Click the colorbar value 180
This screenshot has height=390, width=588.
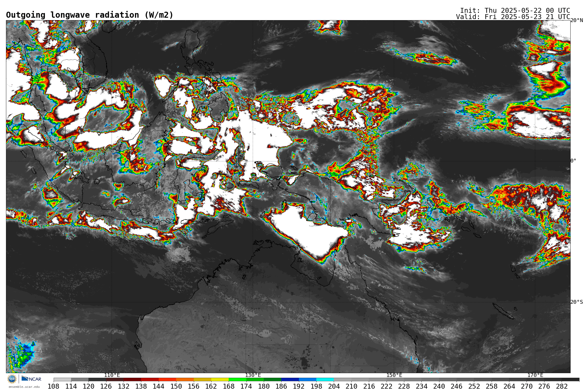[264, 386]
